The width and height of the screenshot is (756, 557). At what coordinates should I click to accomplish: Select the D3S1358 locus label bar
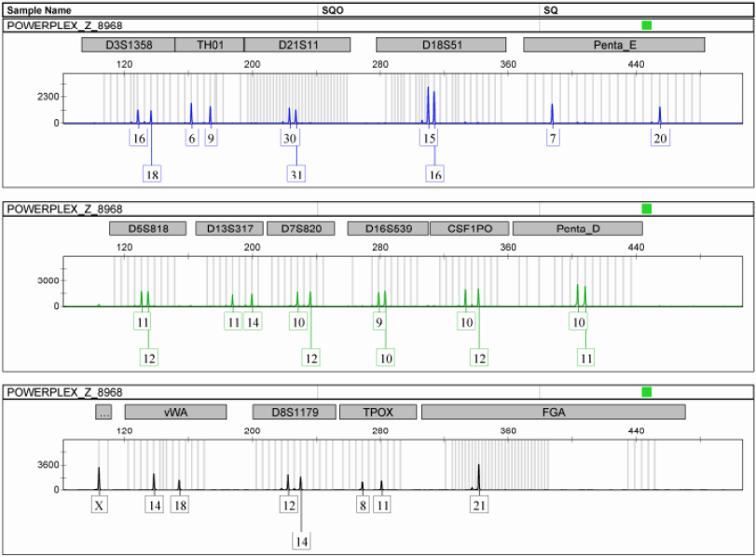point(128,45)
